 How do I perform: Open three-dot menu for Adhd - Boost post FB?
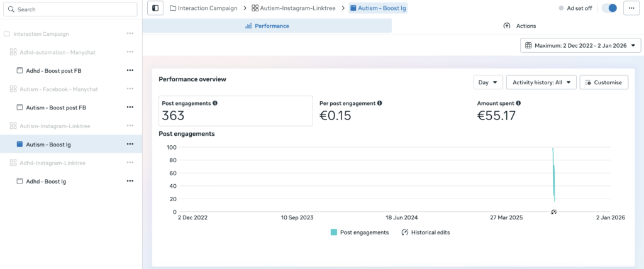[130, 70]
